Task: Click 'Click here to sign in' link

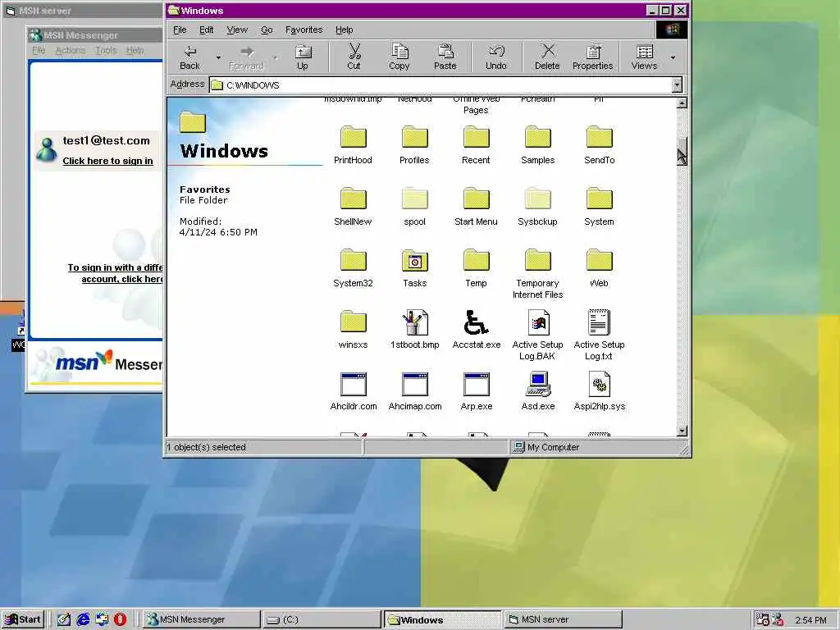Action: coord(107,161)
